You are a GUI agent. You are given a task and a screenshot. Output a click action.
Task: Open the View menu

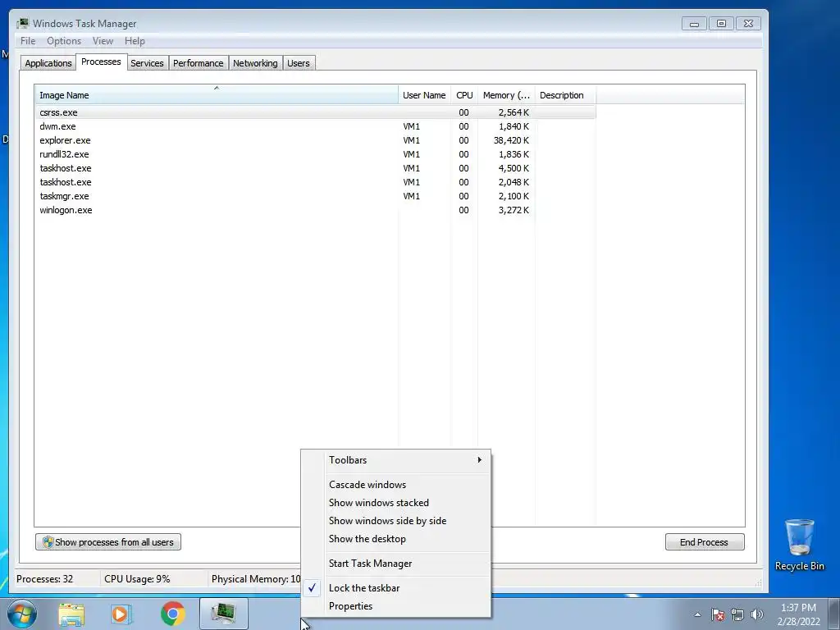point(103,41)
